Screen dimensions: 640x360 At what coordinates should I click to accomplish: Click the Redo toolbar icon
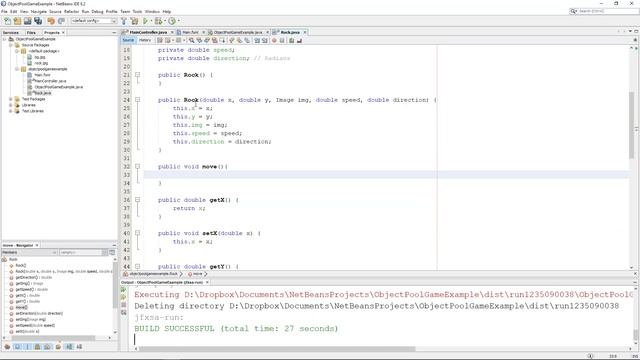tap(61, 20)
